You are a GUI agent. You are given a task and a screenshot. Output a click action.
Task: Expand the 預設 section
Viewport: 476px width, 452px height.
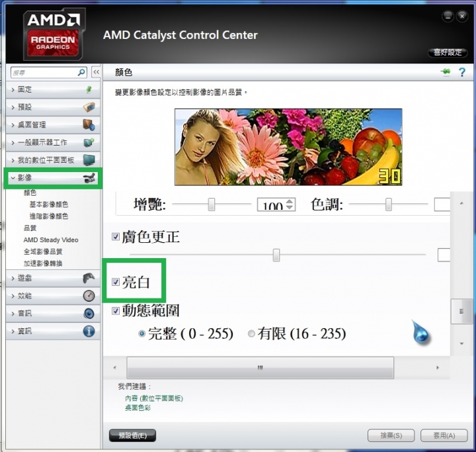[x=13, y=107]
